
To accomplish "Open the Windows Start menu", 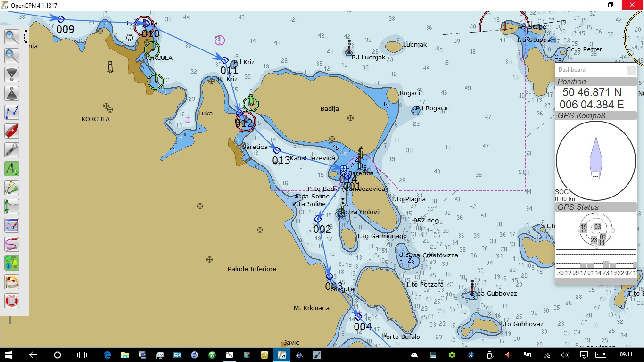I will pyautogui.click(x=8, y=354).
